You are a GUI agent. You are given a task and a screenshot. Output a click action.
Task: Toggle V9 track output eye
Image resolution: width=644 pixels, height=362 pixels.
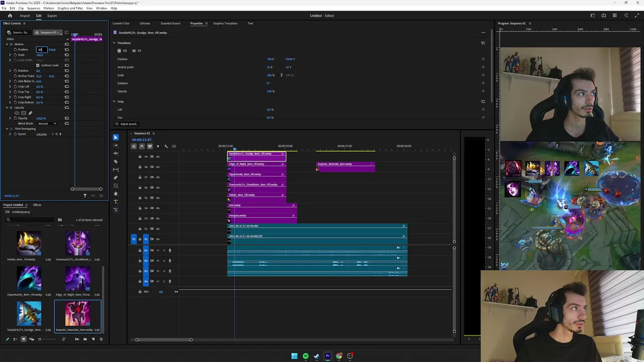coord(157,156)
